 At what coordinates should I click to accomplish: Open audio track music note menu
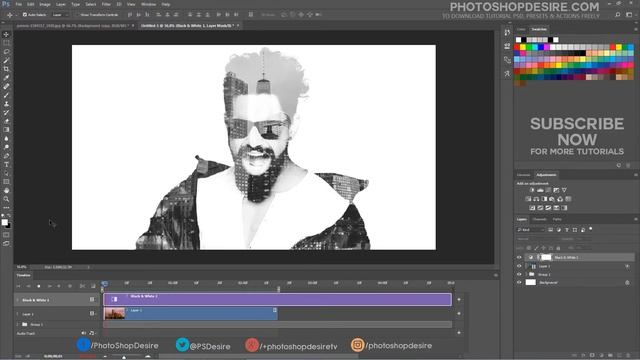coord(91,333)
